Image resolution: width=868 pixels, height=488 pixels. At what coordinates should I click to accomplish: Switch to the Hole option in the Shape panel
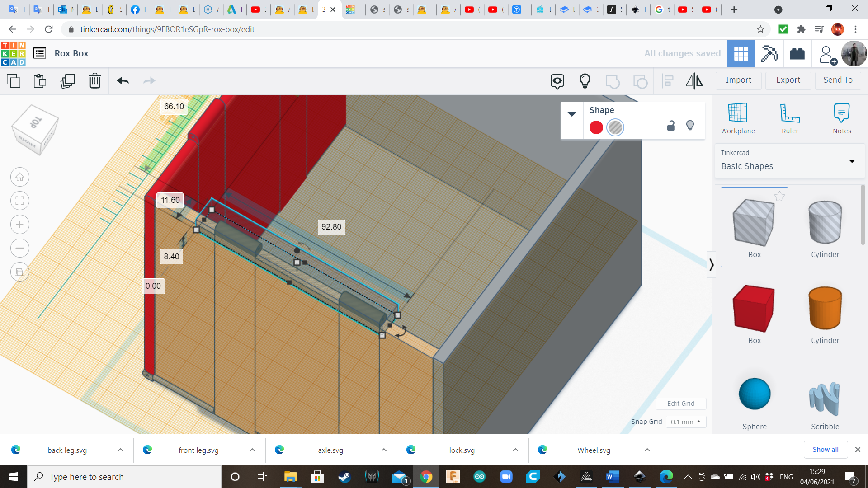click(615, 127)
